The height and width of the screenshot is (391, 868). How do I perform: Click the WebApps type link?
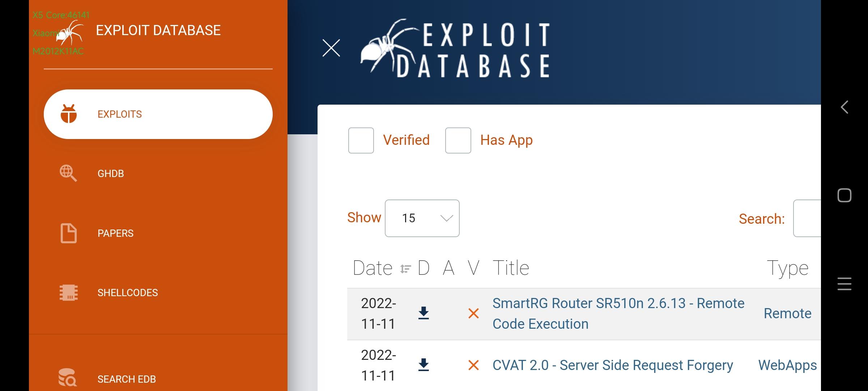(x=788, y=365)
